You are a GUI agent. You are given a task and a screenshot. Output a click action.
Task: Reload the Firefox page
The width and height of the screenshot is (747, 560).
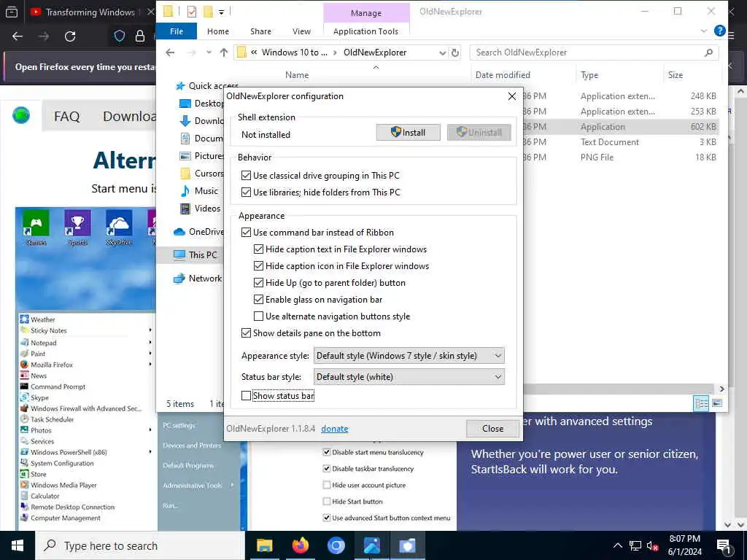click(70, 36)
